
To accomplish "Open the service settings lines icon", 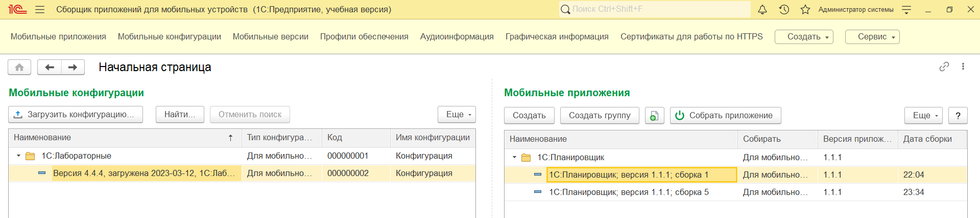I will [906, 9].
